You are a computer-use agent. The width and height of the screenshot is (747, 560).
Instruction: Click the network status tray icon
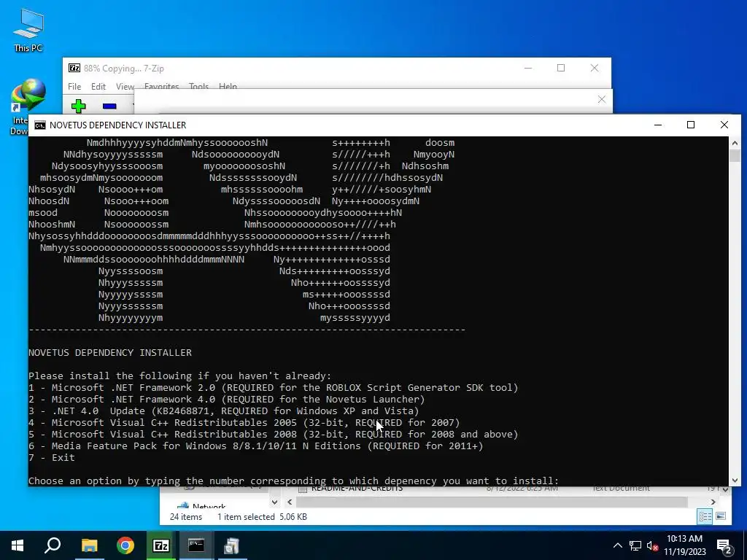pos(635,545)
